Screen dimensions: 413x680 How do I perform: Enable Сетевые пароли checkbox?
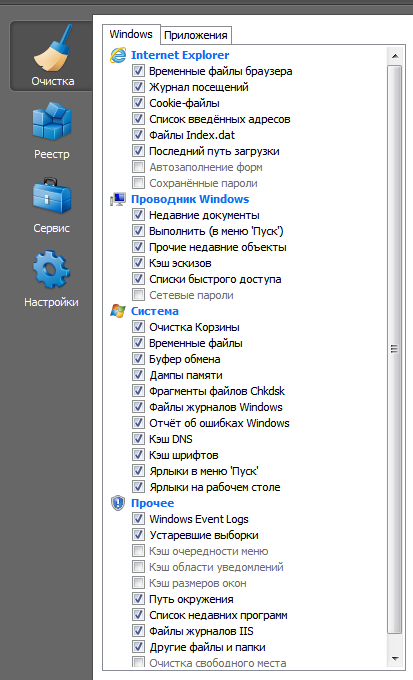[138, 295]
